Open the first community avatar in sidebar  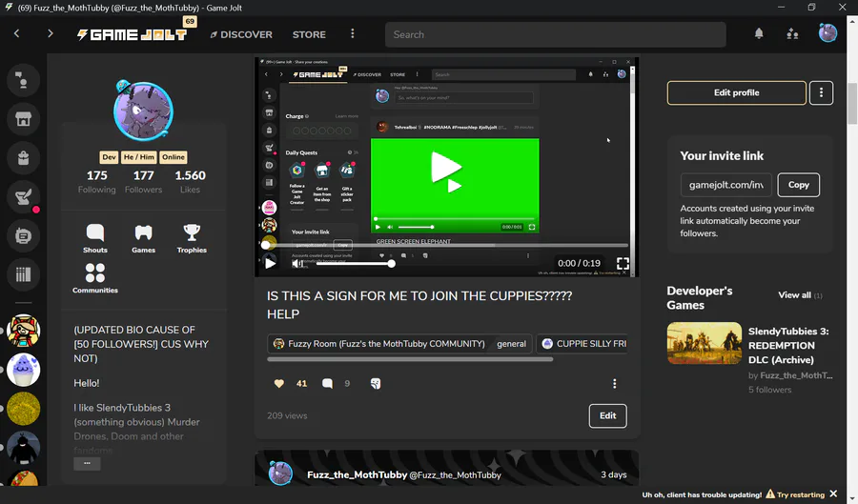(24, 331)
